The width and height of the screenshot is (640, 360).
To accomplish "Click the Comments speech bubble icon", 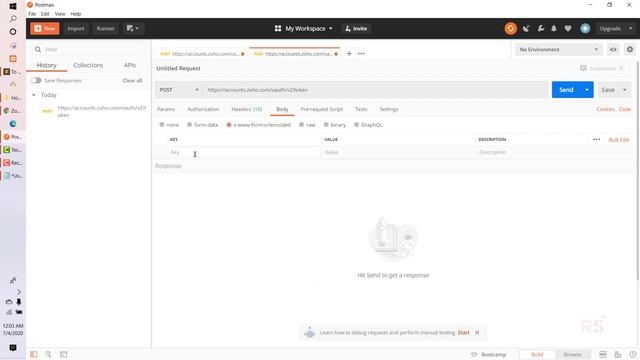I will pyautogui.click(x=583, y=68).
